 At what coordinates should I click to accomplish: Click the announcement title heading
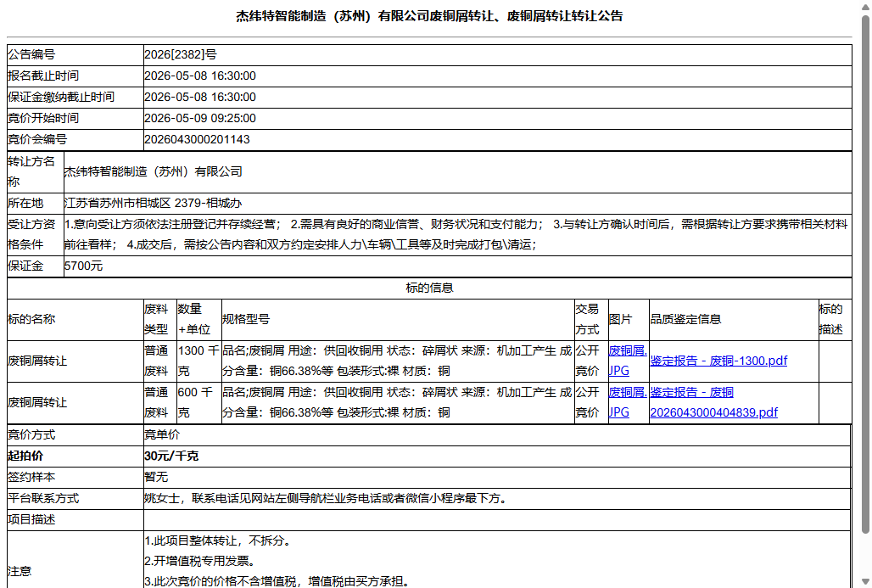[429, 16]
